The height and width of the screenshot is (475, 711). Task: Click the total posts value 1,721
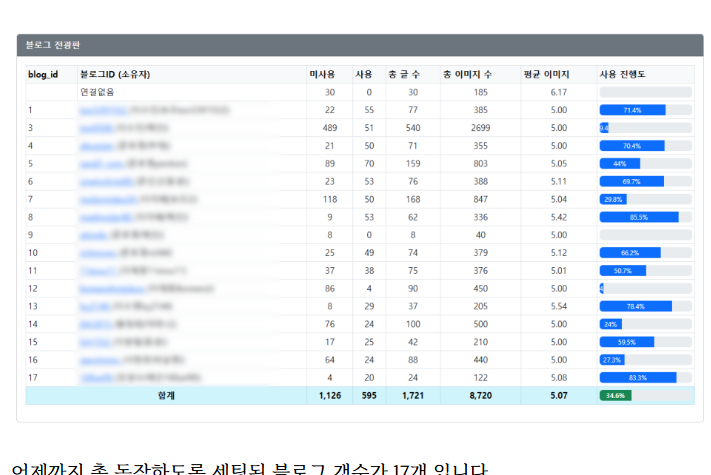[x=413, y=396]
